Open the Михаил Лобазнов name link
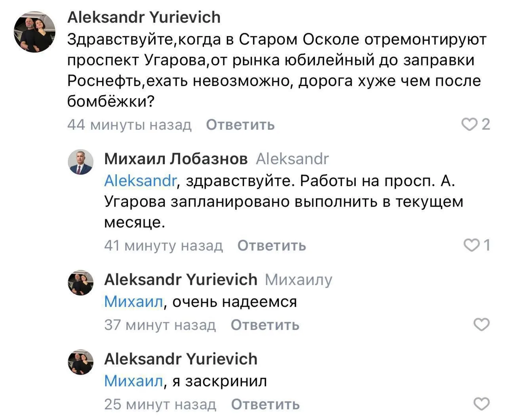 click(x=175, y=159)
